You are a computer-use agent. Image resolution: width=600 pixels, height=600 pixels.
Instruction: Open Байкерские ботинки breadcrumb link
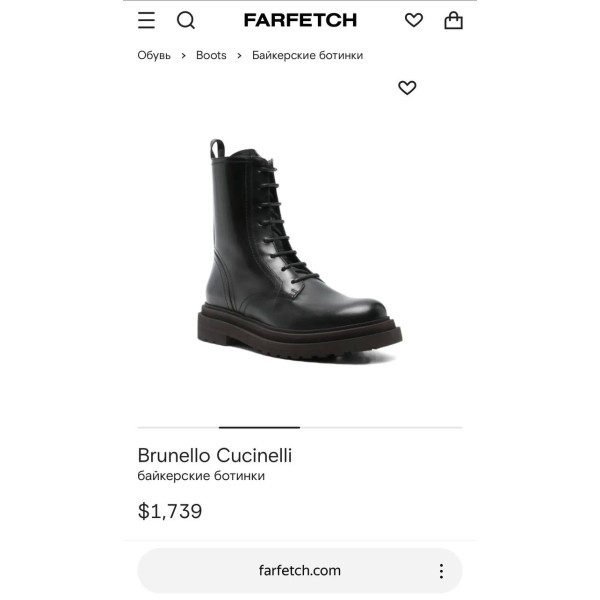click(x=307, y=55)
